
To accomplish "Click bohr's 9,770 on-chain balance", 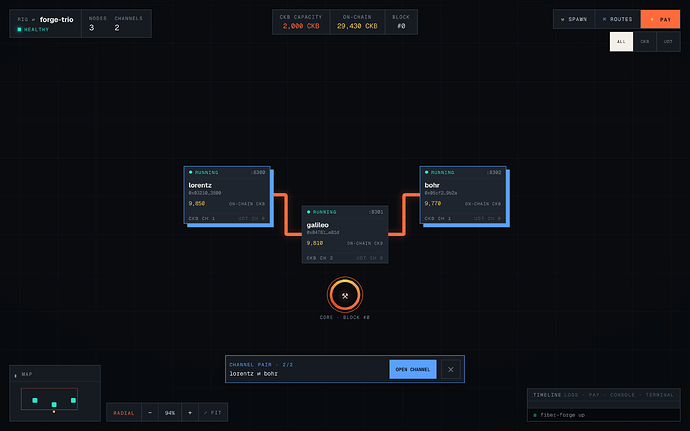I will tap(433, 203).
